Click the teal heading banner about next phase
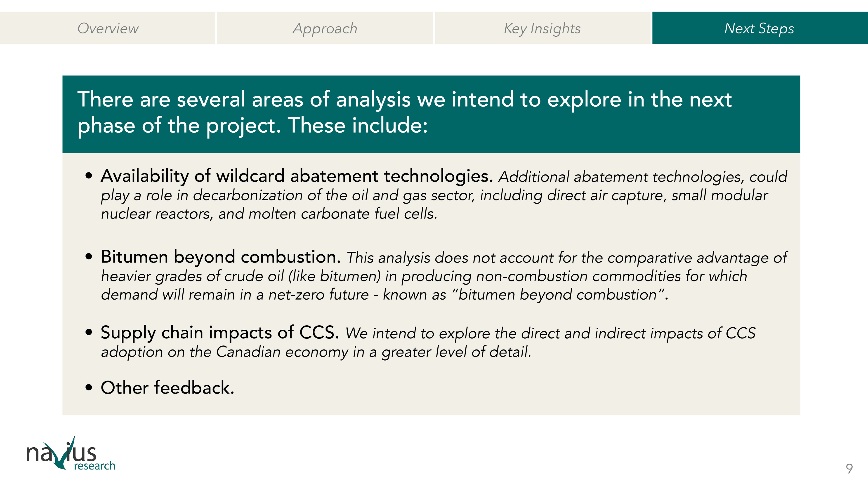This screenshot has height=488, width=868. [431, 114]
